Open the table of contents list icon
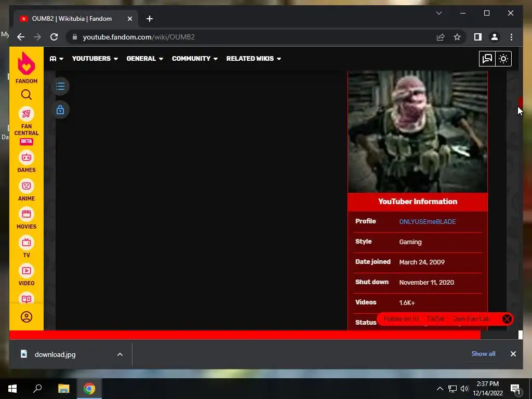The height and width of the screenshot is (399, 532). 60,86
